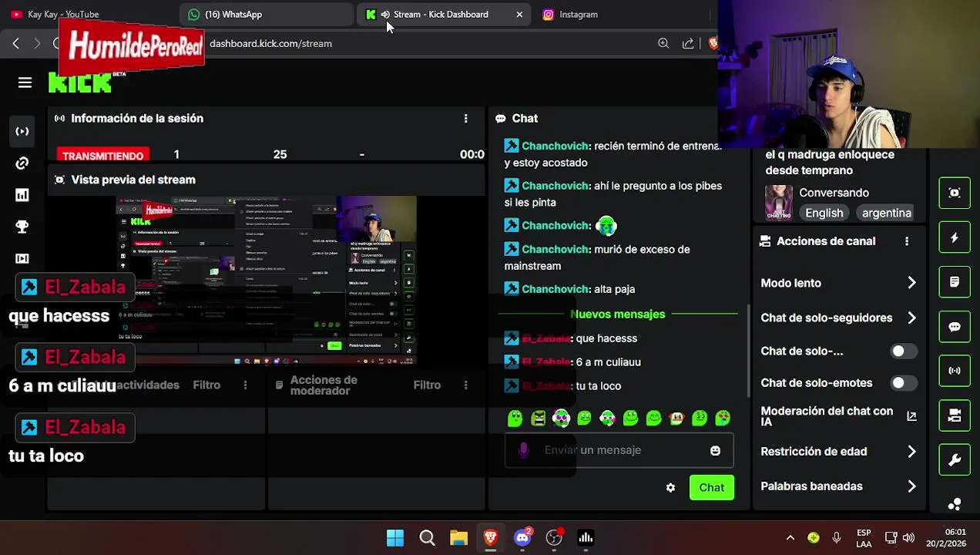Image resolution: width=980 pixels, height=555 pixels.
Task: Enable Chat de solo-emotes switch
Action: [x=903, y=382]
